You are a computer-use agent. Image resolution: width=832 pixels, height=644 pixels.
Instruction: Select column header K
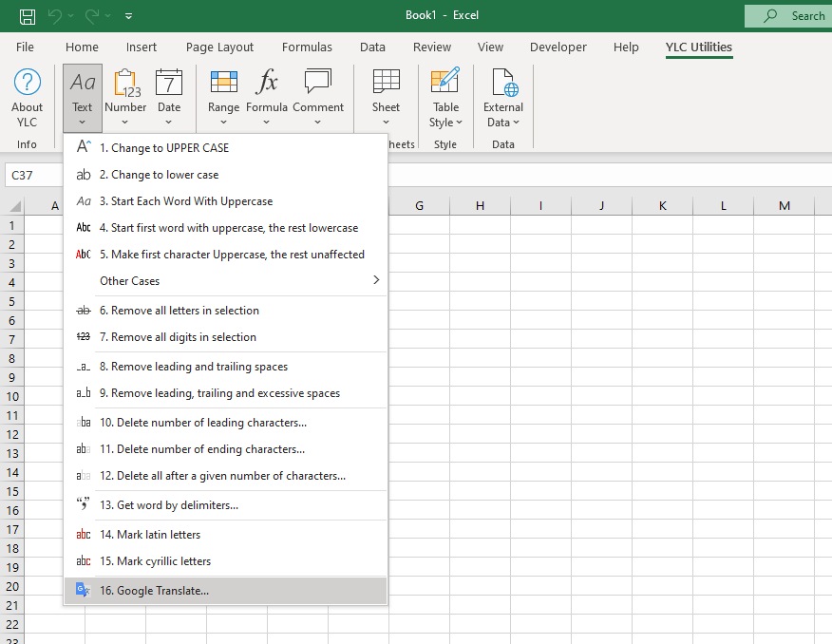point(662,206)
